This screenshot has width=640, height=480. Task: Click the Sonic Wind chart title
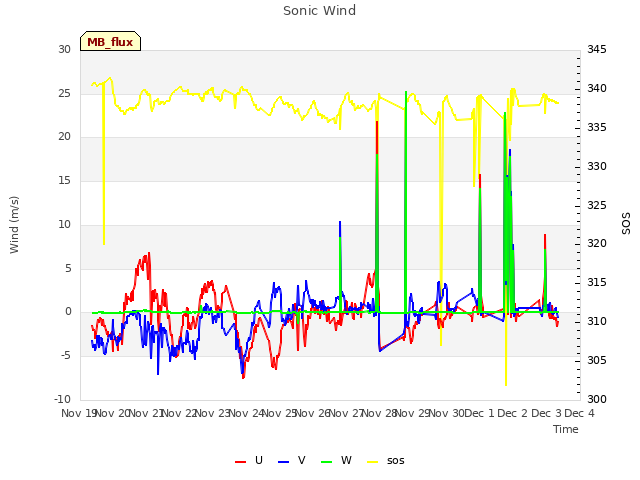[320, 11]
